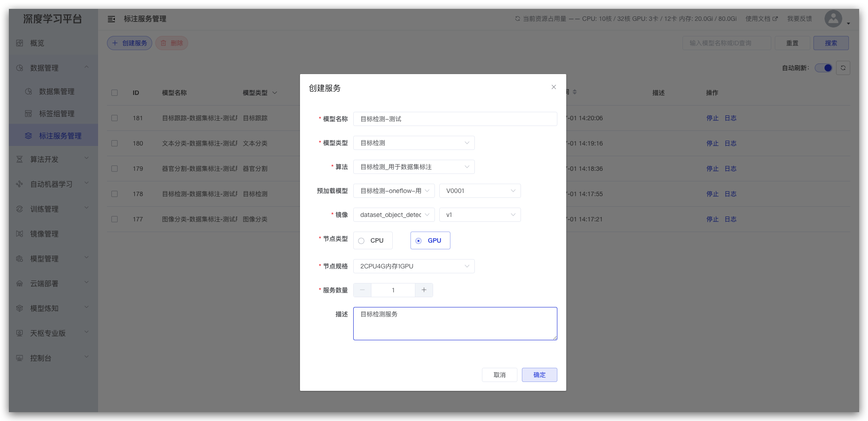Click the 确定 confirm button
The image size is (868, 421).
[539, 375]
